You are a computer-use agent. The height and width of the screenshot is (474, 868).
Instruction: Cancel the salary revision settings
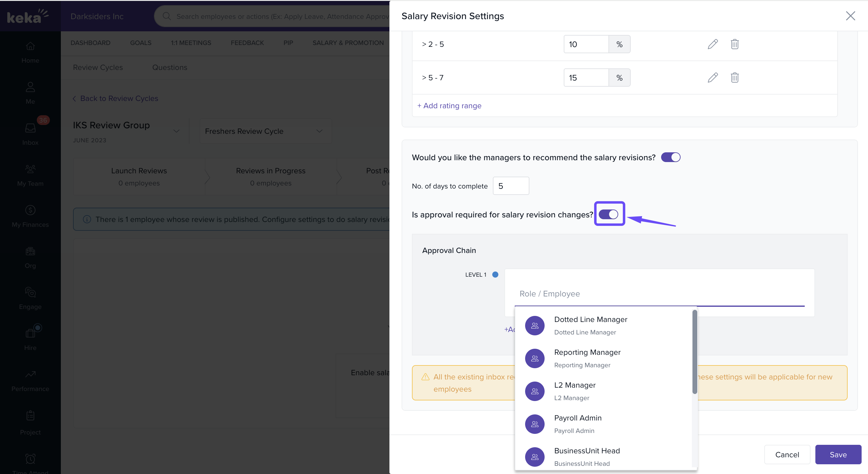[x=787, y=454]
